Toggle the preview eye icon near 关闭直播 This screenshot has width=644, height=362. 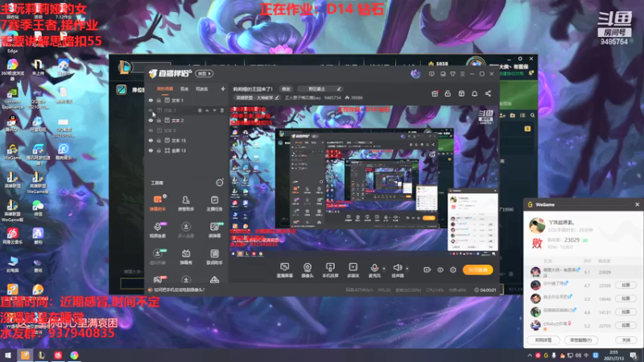[440, 269]
